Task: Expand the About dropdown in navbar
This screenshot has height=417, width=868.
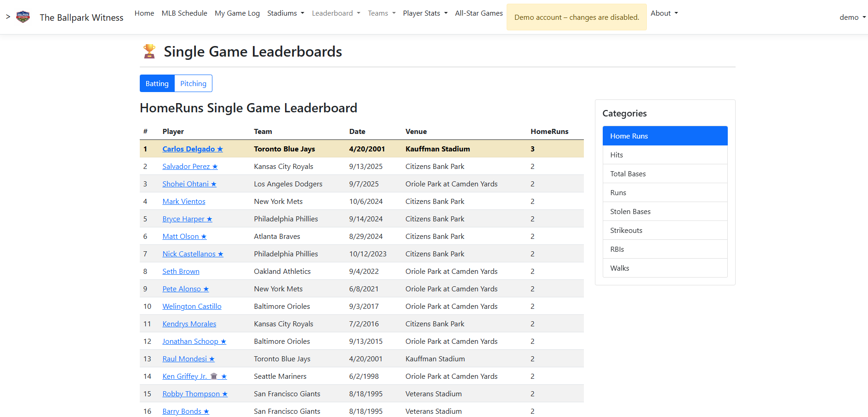Action: [x=664, y=13]
